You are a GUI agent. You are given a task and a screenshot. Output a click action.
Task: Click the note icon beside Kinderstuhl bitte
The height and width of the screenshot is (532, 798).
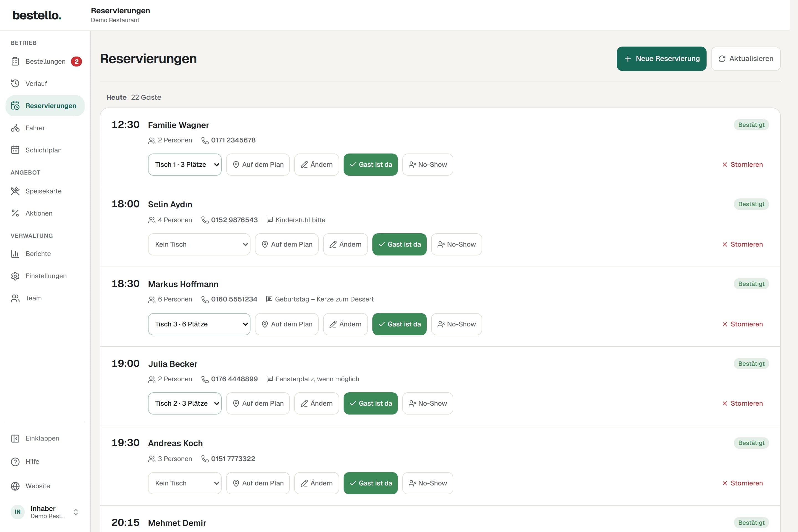click(x=270, y=220)
